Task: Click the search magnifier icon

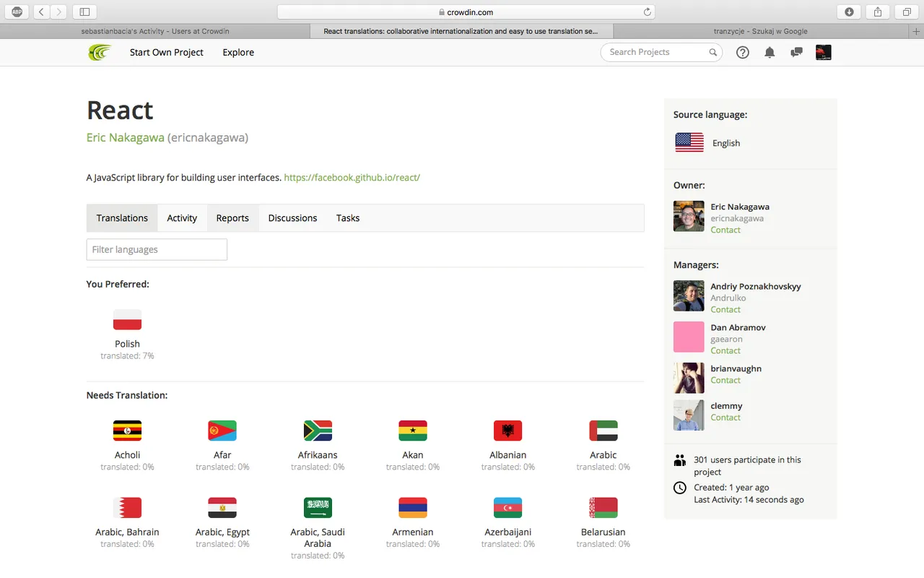Action: 712,52
